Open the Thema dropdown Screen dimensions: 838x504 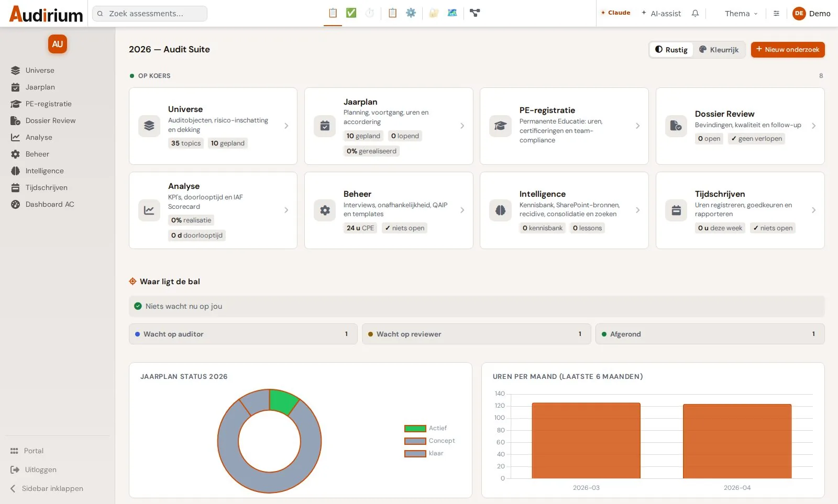click(x=741, y=14)
